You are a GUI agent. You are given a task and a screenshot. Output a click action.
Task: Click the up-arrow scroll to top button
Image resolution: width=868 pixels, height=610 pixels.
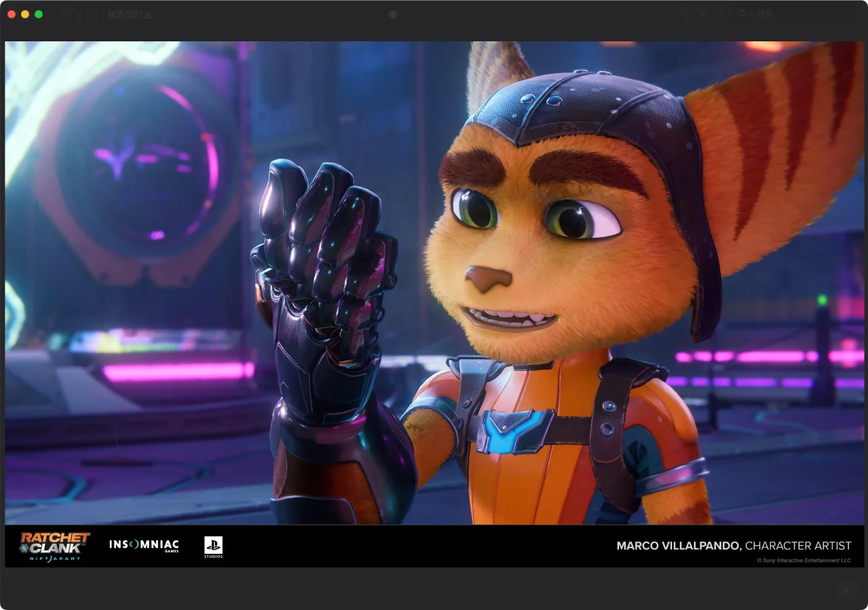846,591
